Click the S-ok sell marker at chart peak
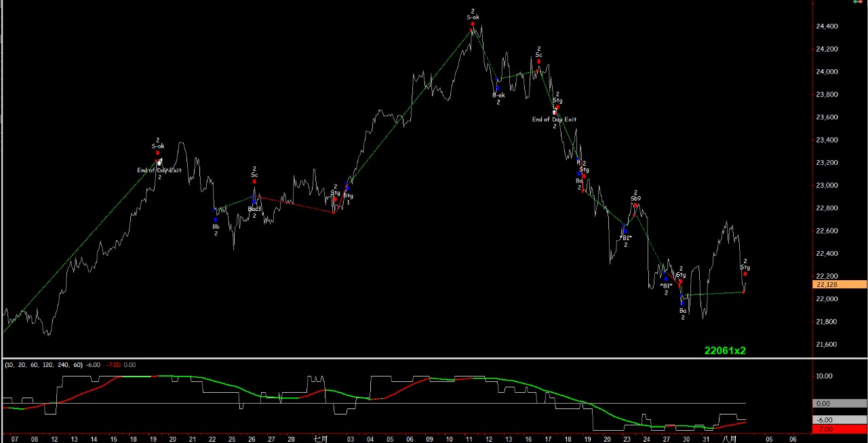868x443 pixels. tap(473, 24)
